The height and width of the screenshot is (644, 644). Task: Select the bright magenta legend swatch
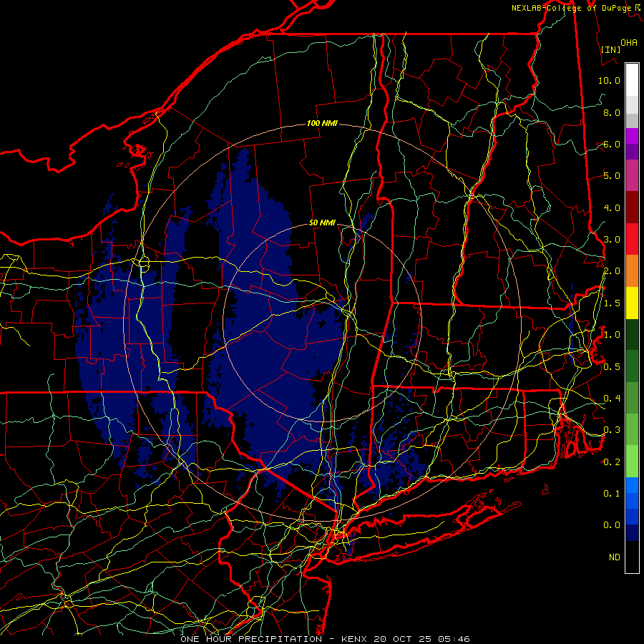[632, 136]
